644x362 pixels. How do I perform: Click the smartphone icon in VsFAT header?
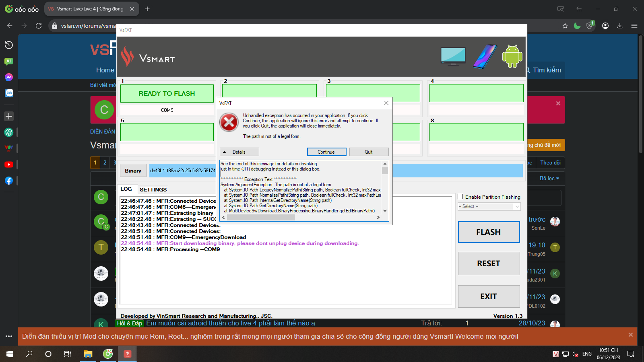coord(485,56)
